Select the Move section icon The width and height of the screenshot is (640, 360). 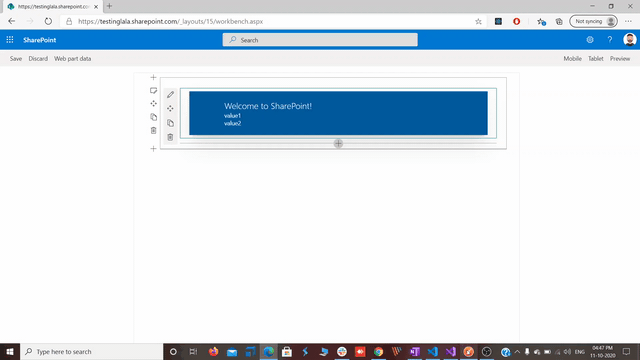[x=153, y=104]
